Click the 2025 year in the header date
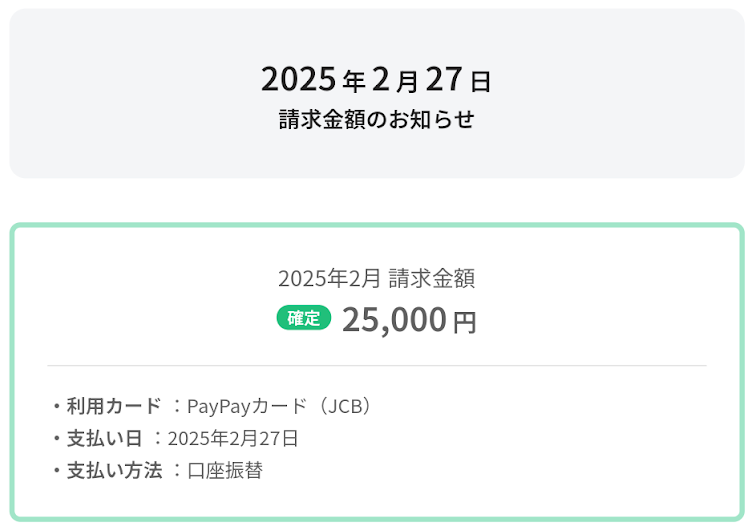 click(x=298, y=78)
